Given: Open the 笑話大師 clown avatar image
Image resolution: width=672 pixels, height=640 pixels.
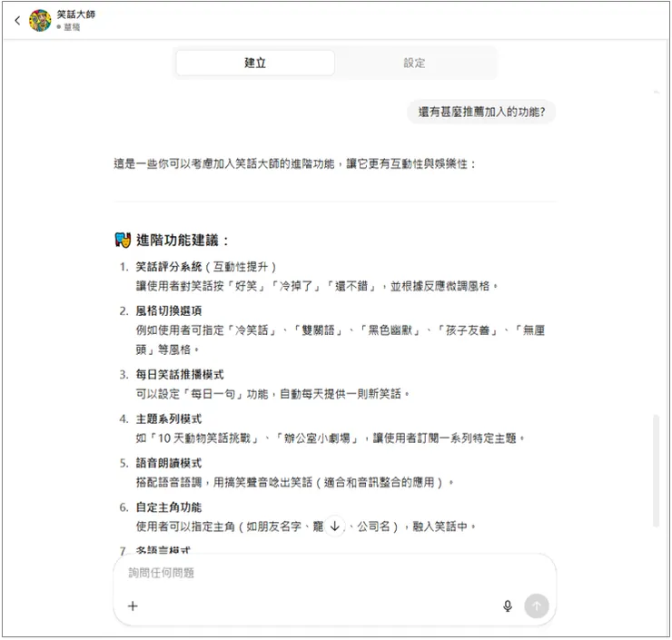Looking at the screenshot, I should coord(40,20).
